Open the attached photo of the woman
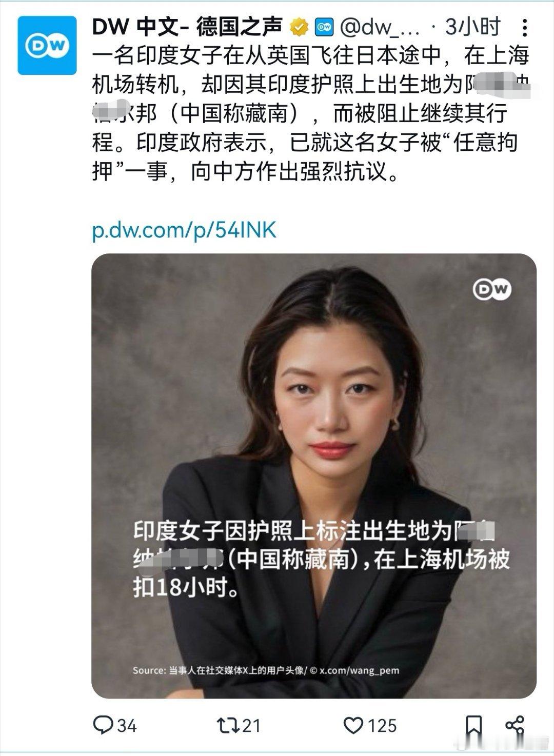This screenshot has width=554, height=756. tap(314, 475)
